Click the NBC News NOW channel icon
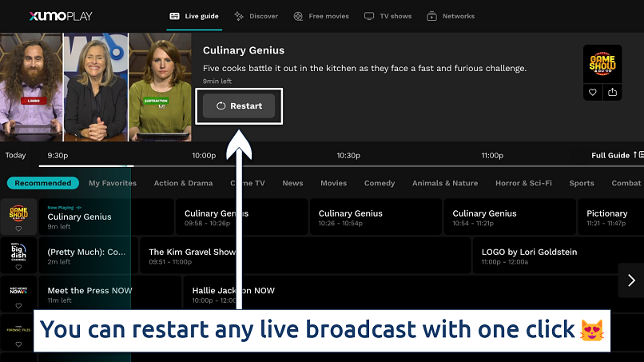Image resolution: width=644 pixels, height=362 pixels. (x=18, y=290)
